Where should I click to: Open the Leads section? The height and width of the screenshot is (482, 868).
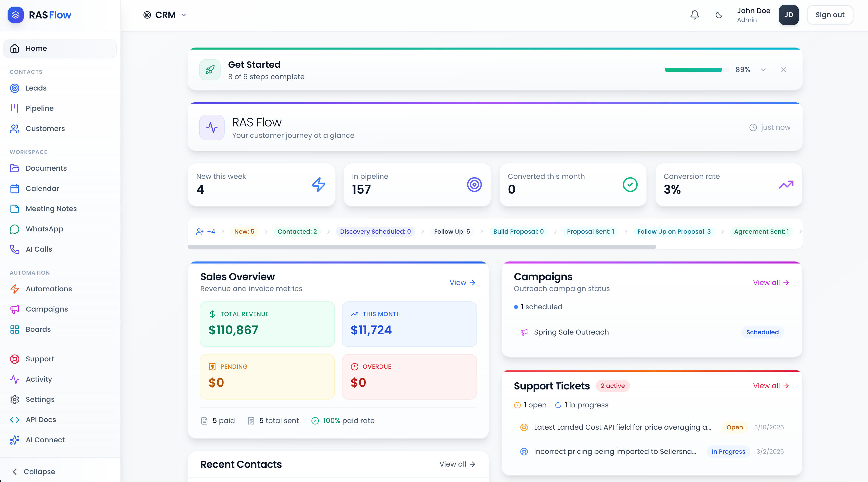pos(36,88)
